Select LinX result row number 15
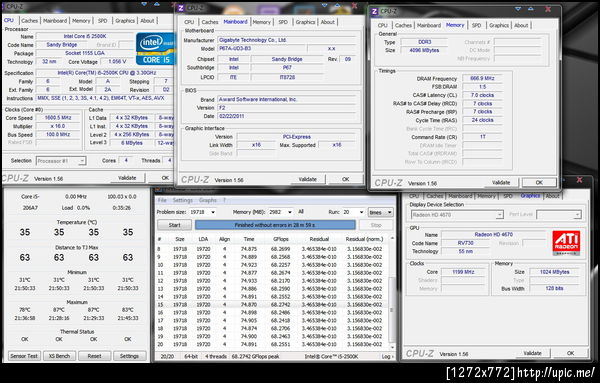 [272, 305]
